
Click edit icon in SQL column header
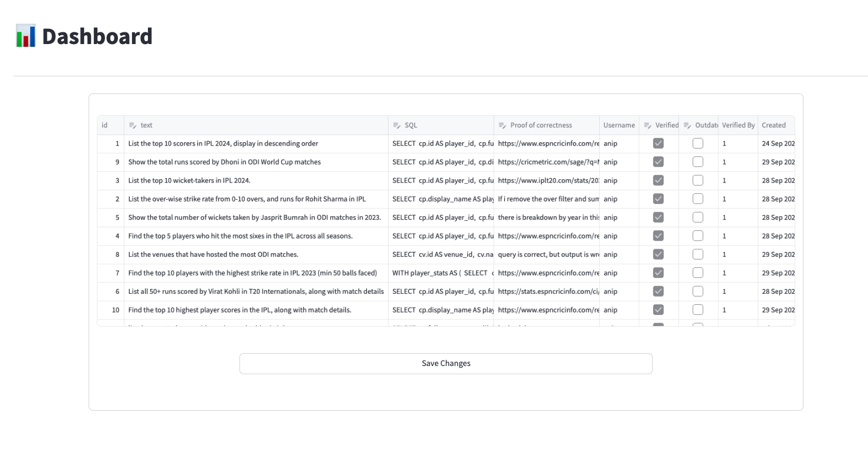(x=397, y=125)
